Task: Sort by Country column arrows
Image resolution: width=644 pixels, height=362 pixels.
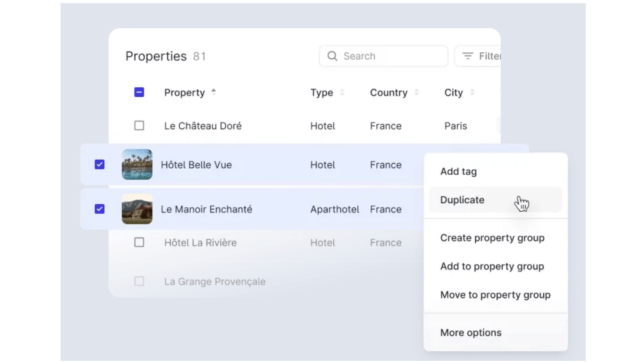Action: pyautogui.click(x=416, y=93)
